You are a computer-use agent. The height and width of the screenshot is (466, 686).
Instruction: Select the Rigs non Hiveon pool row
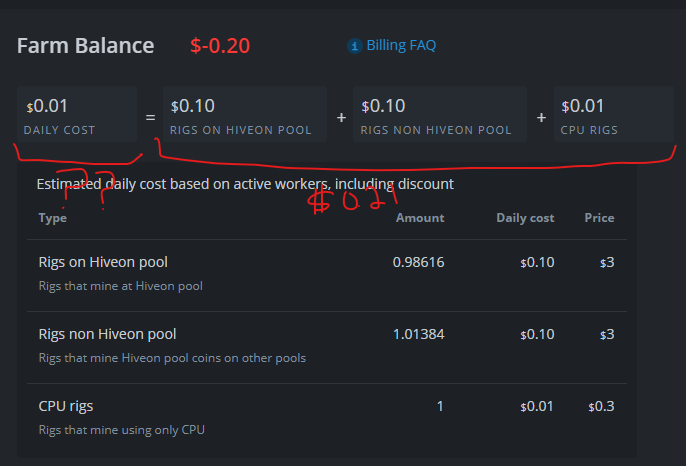pos(327,347)
